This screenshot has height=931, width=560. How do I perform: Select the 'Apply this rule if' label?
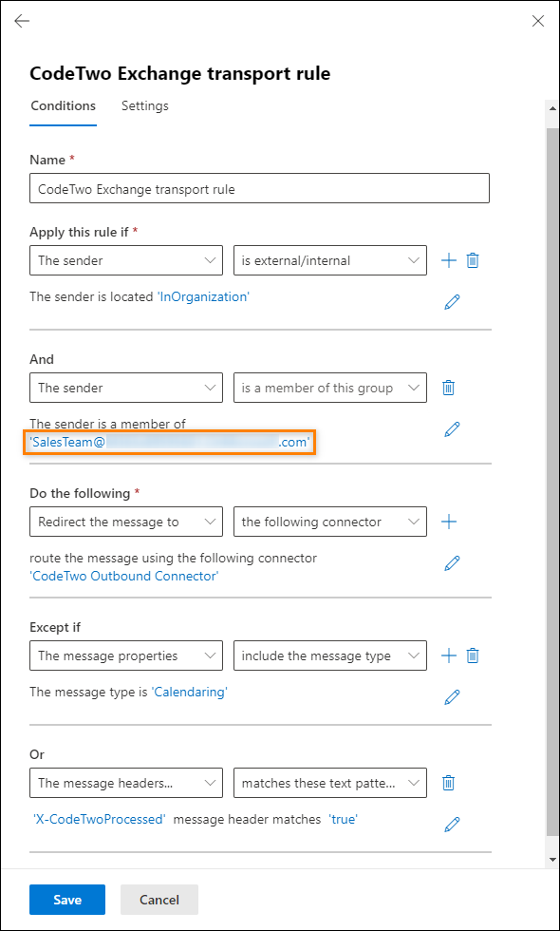pyautogui.click(x=79, y=232)
